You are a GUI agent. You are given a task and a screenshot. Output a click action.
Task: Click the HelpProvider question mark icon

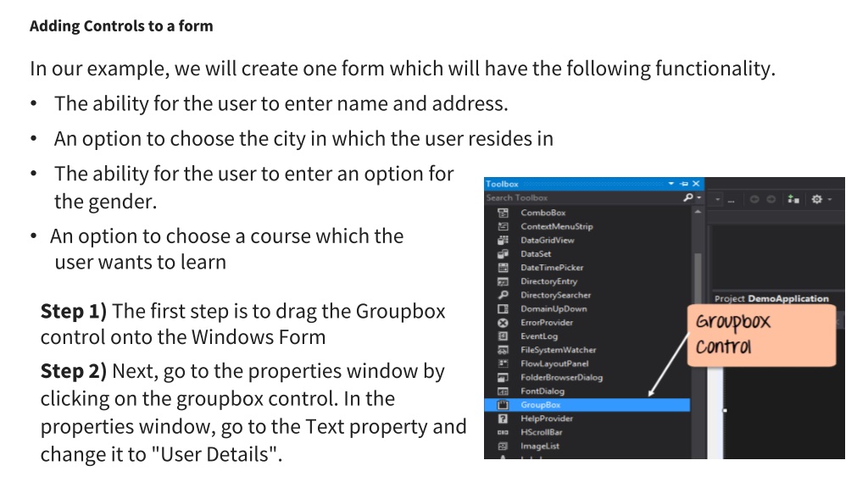click(503, 419)
